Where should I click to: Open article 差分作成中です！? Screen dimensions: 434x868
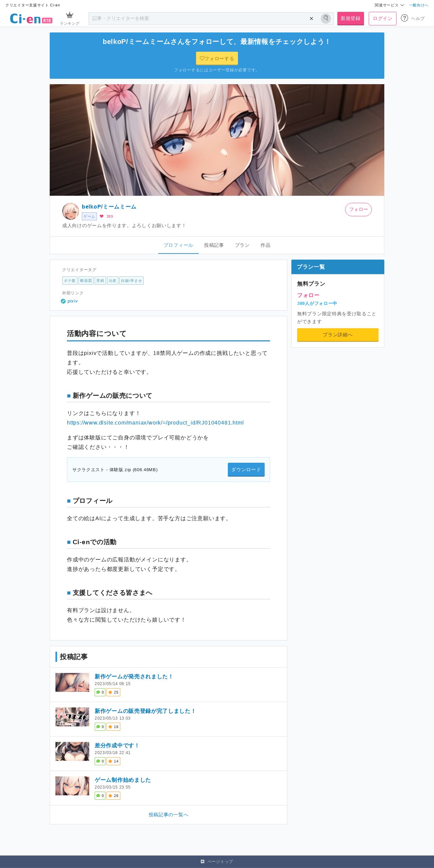[x=117, y=745]
